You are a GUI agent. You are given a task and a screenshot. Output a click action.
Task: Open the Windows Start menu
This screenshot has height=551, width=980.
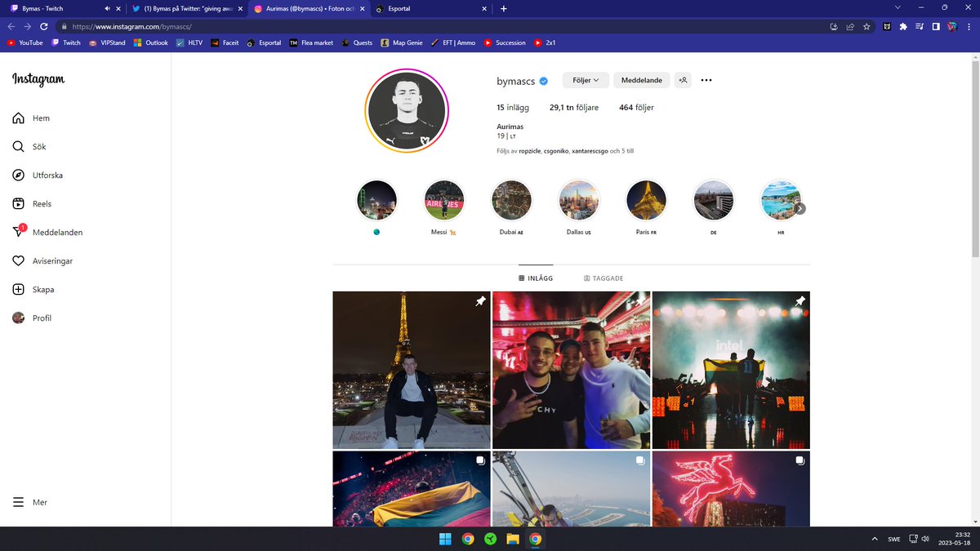445,539
